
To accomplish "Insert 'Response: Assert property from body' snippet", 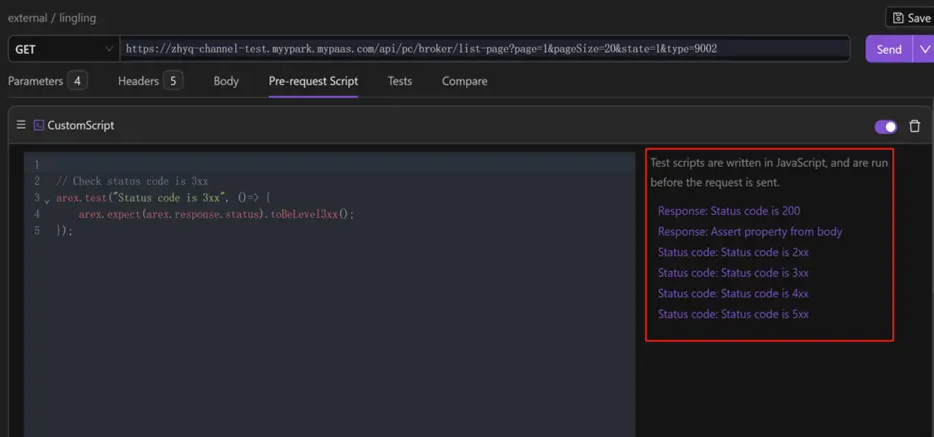I will coord(749,231).
